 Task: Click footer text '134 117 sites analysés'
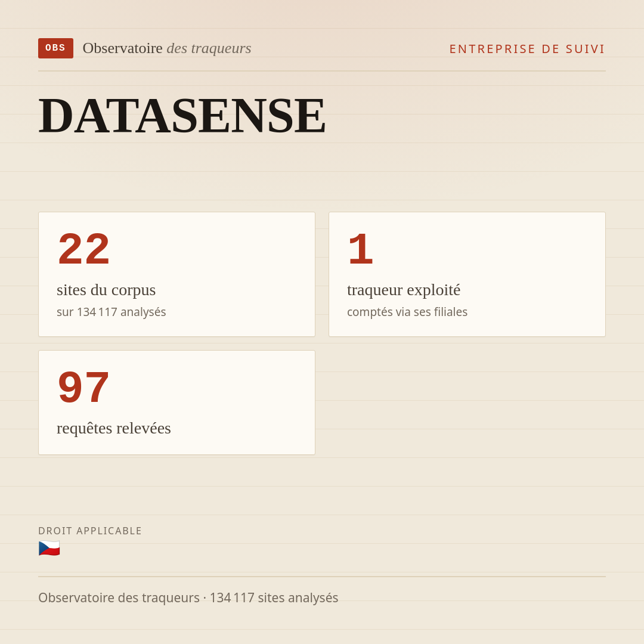[x=274, y=597]
